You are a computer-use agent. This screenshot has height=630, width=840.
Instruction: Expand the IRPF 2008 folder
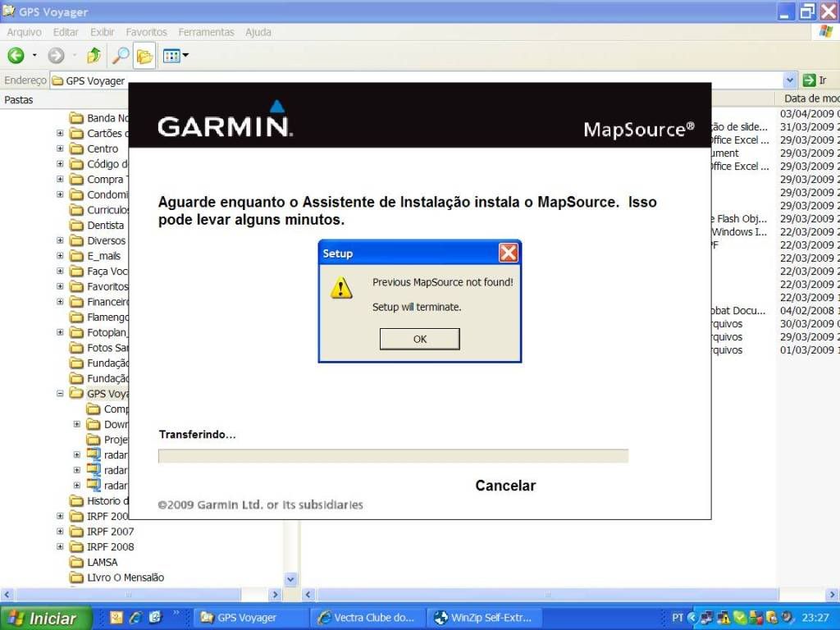click(x=60, y=547)
